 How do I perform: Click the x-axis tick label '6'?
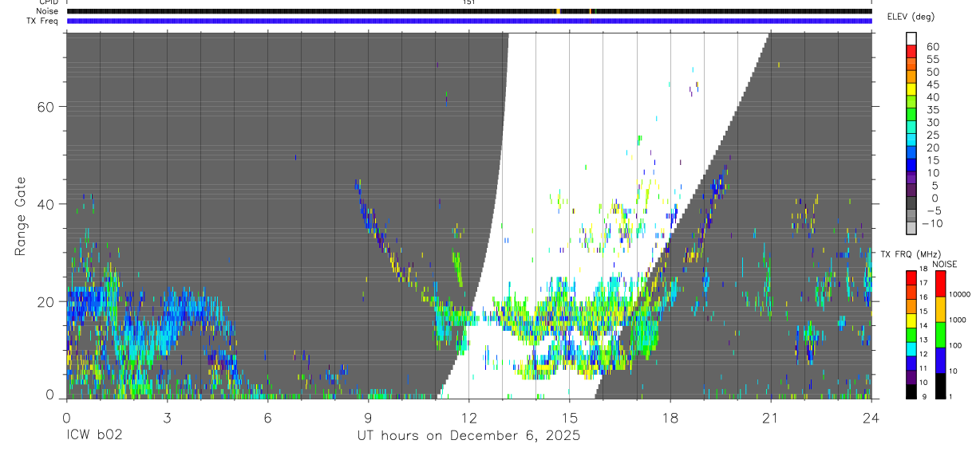point(267,417)
